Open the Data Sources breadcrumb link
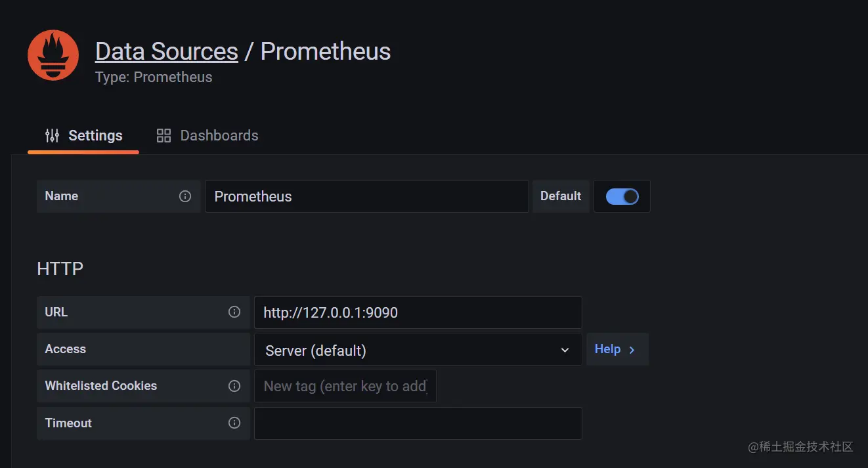868x468 pixels. tap(166, 51)
